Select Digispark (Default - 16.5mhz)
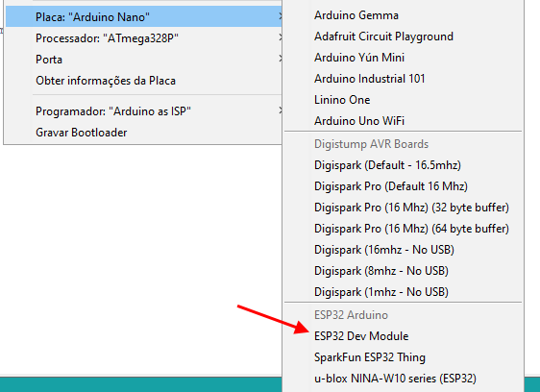This screenshot has width=540, height=392. [x=403, y=165]
